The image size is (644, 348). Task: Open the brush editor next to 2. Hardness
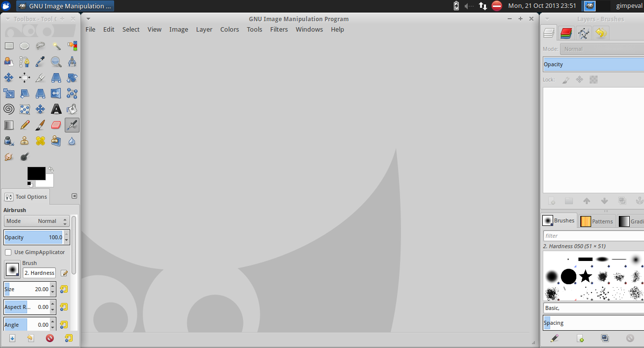64,273
